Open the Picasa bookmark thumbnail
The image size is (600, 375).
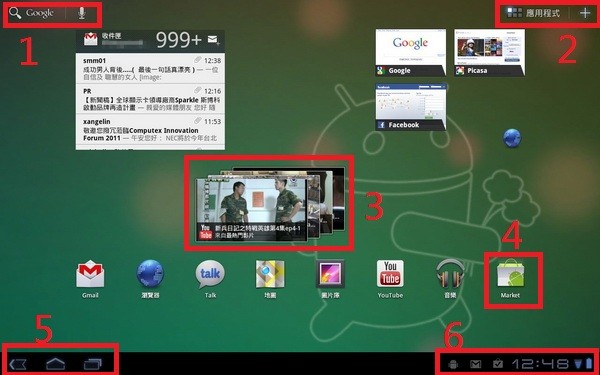point(489,52)
